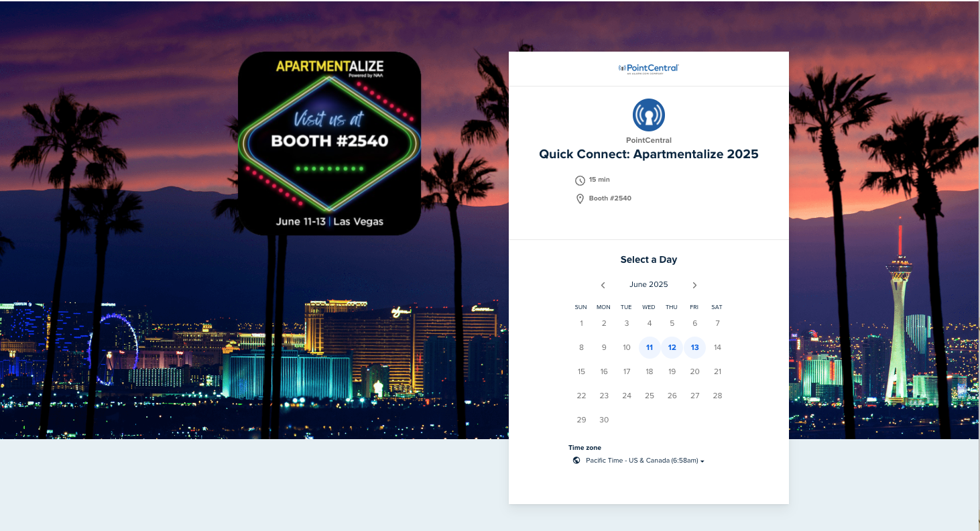Click the wifi-signal mark in the PointCentral wordmark
980x531 pixels.
click(622, 67)
